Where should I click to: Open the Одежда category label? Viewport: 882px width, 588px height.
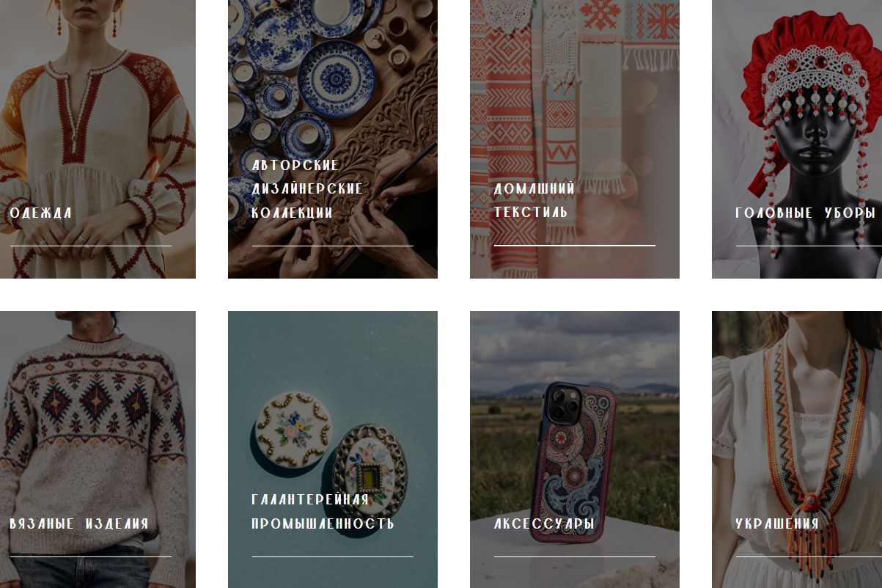click(41, 213)
